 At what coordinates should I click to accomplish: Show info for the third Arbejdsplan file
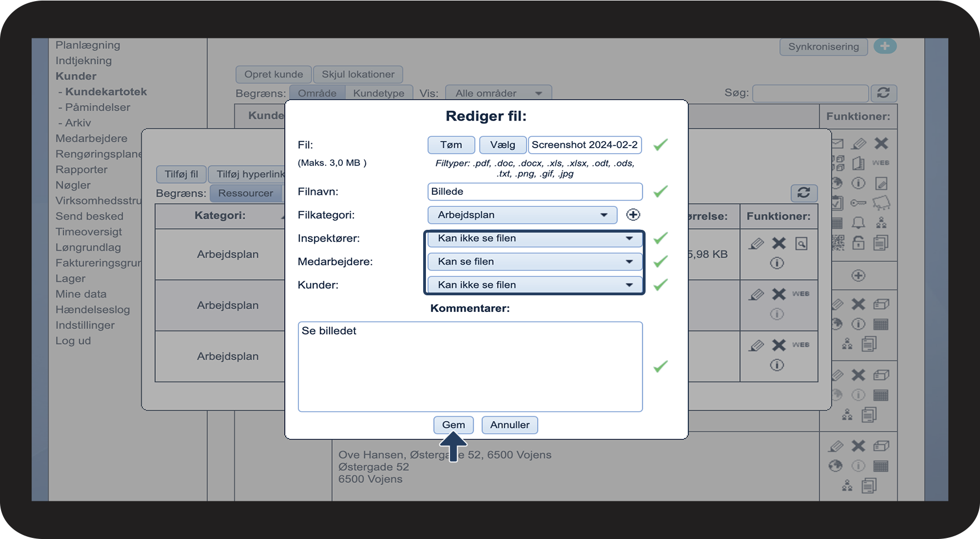point(777,365)
